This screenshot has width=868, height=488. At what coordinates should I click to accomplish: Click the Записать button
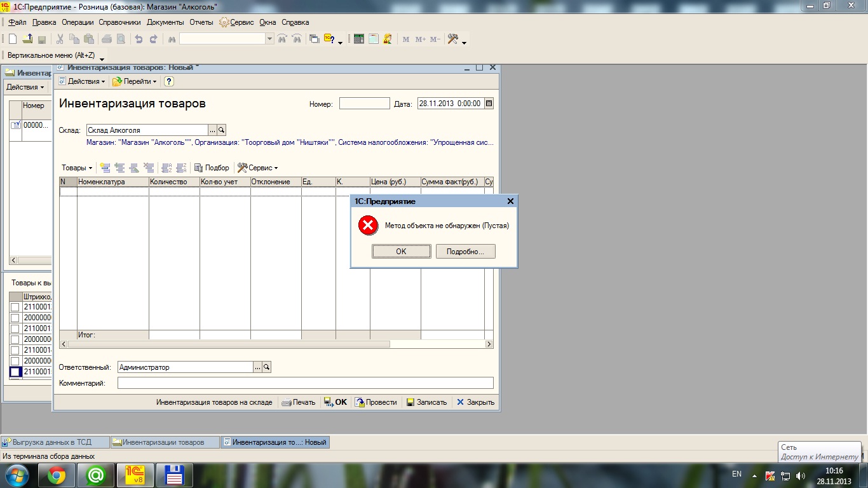(x=426, y=402)
